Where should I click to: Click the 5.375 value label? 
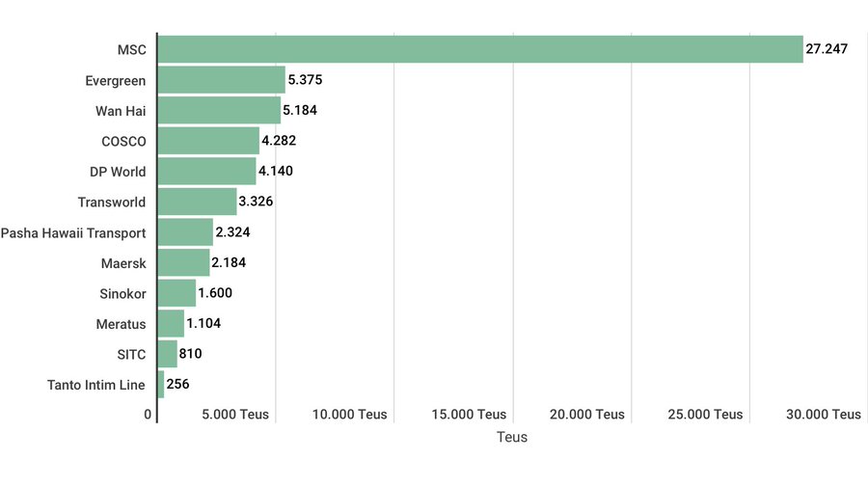pos(306,80)
